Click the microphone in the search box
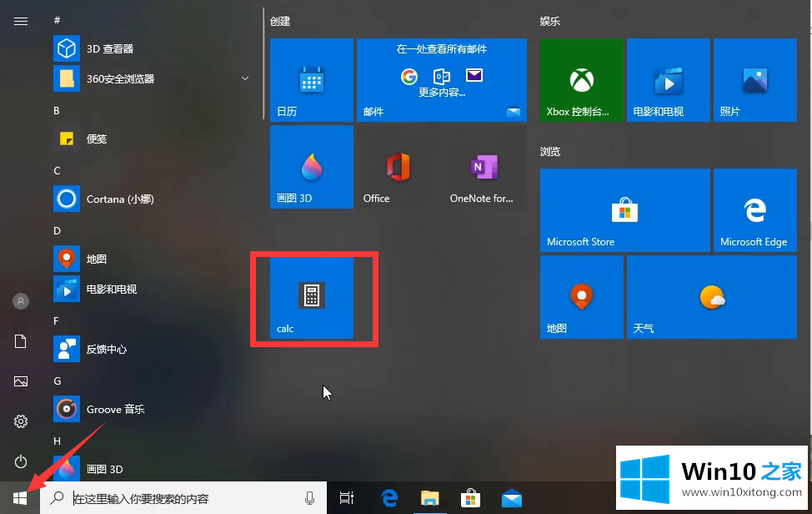This screenshot has height=514, width=812. coord(309,498)
